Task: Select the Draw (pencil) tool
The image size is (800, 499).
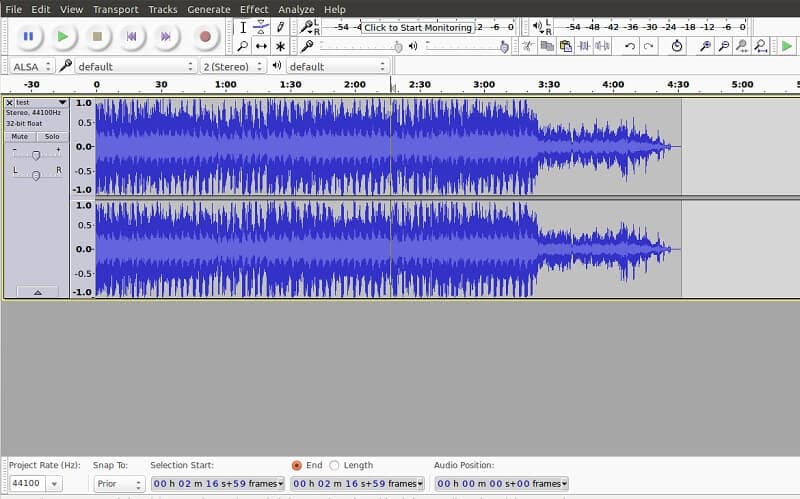Action: [x=280, y=28]
